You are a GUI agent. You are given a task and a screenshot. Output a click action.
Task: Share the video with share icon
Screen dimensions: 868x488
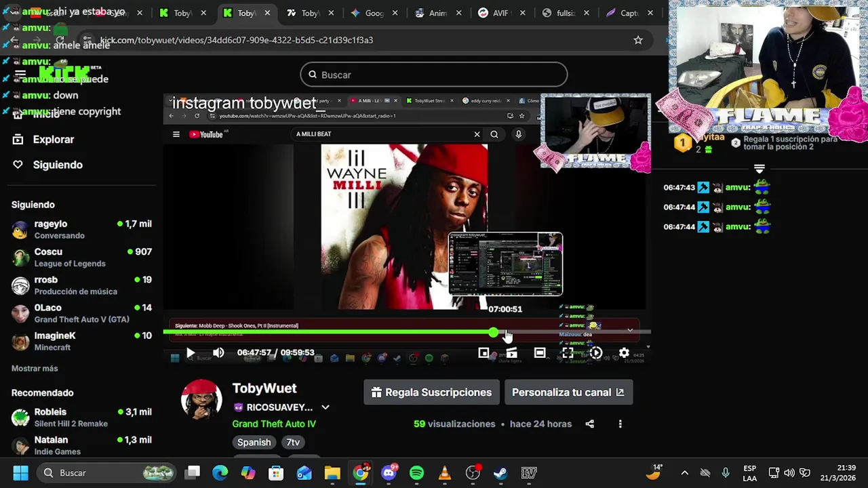[590, 424]
